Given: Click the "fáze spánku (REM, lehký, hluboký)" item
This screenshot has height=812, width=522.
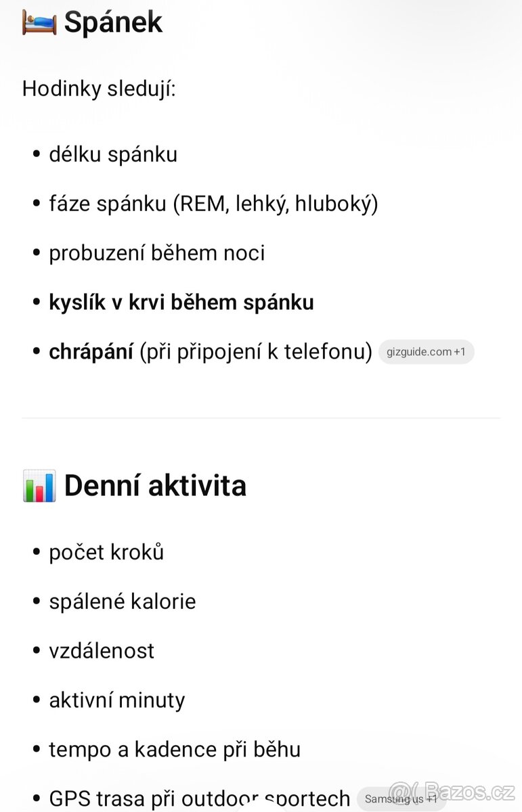Looking at the screenshot, I should click(x=213, y=204).
